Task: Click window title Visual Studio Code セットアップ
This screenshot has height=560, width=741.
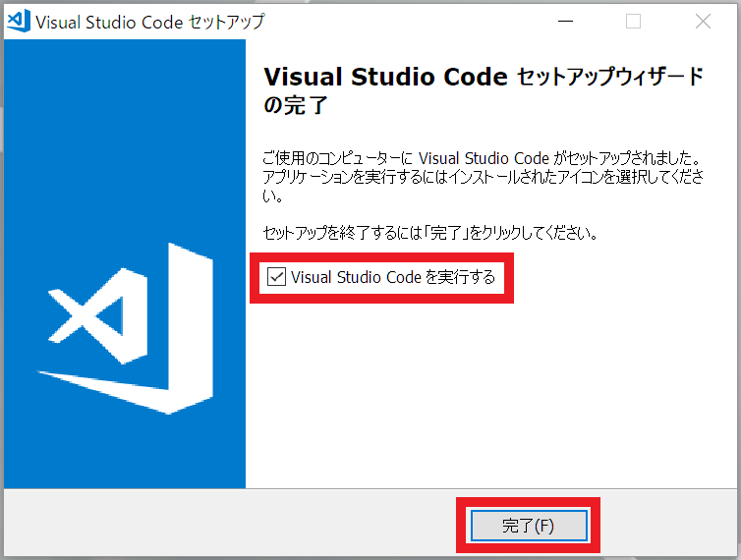Action: (150, 22)
